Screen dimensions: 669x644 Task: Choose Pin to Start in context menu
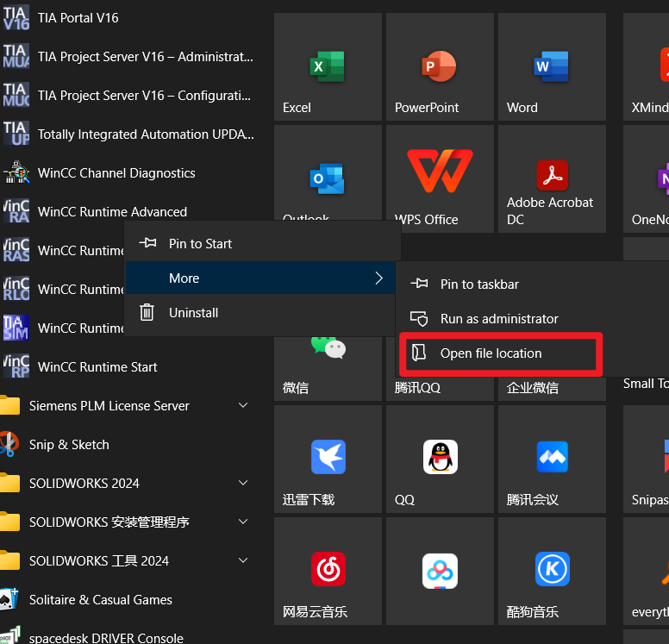click(260, 244)
